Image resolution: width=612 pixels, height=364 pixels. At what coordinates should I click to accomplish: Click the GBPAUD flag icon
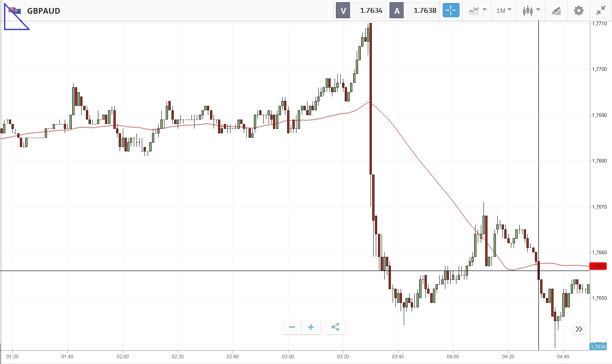click(15, 11)
